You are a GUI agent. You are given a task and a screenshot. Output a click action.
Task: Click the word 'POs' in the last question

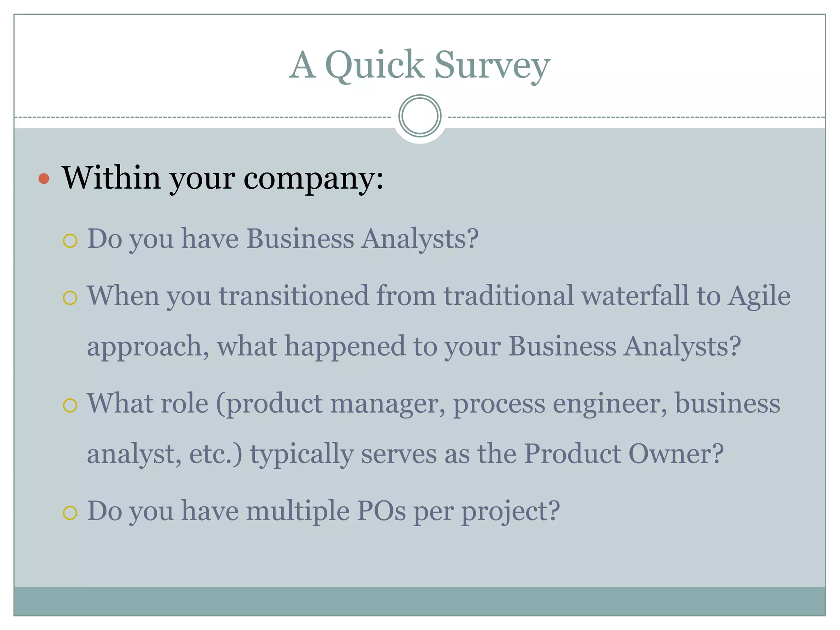381,511
